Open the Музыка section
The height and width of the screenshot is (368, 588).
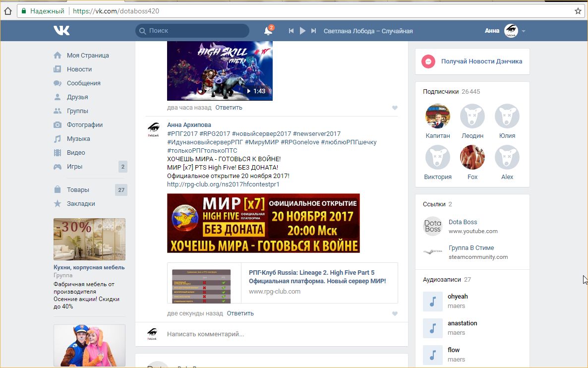point(78,139)
